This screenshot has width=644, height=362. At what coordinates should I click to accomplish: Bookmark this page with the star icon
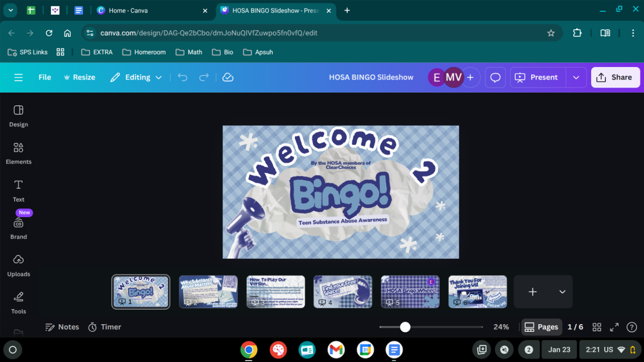point(551,33)
